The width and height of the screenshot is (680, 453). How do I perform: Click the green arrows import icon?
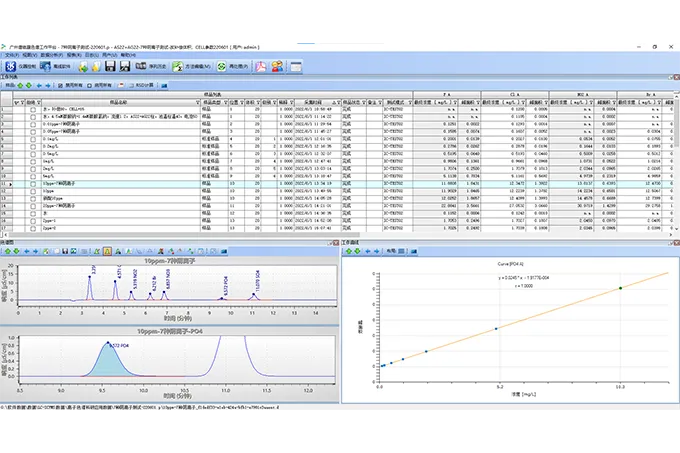pos(83,67)
